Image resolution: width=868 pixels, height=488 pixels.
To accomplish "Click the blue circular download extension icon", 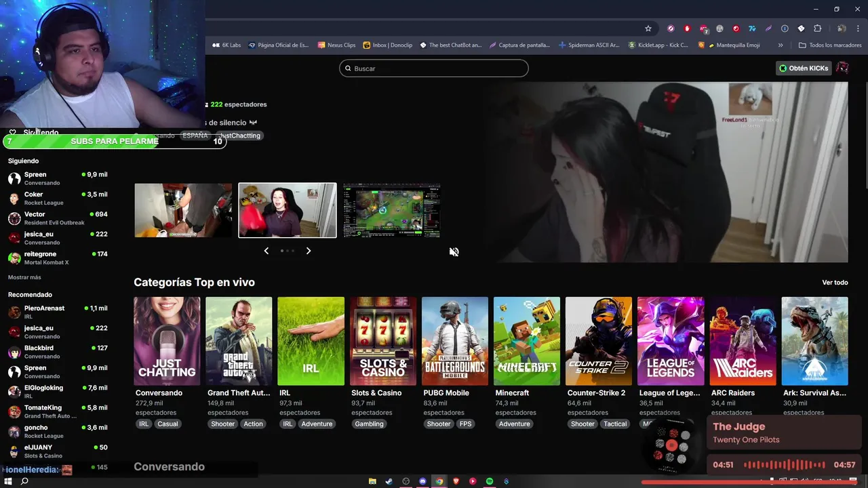I will click(x=785, y=28).
